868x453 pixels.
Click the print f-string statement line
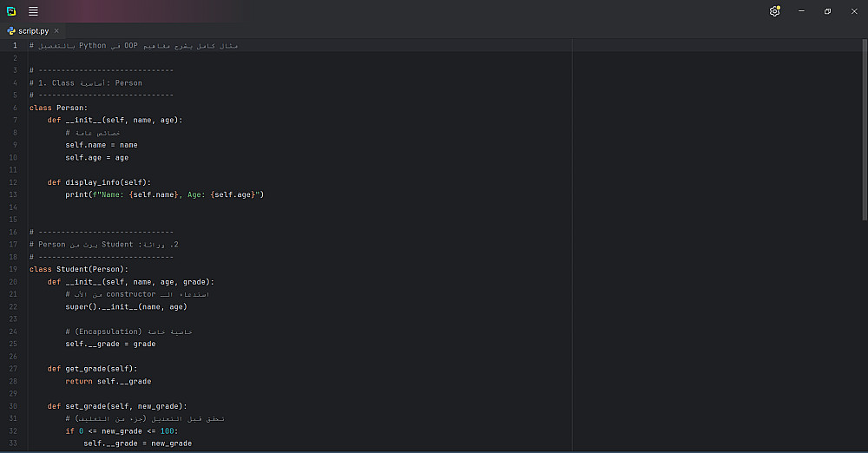pos(164,195)
